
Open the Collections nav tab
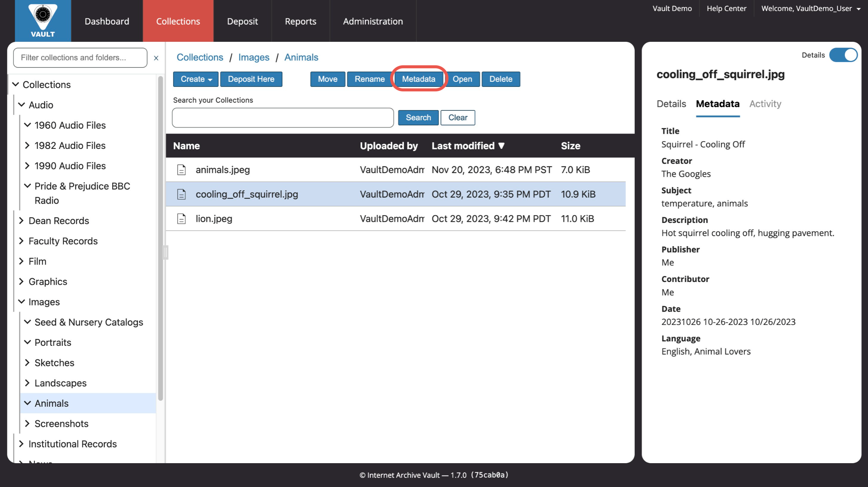tap(178, 21)
